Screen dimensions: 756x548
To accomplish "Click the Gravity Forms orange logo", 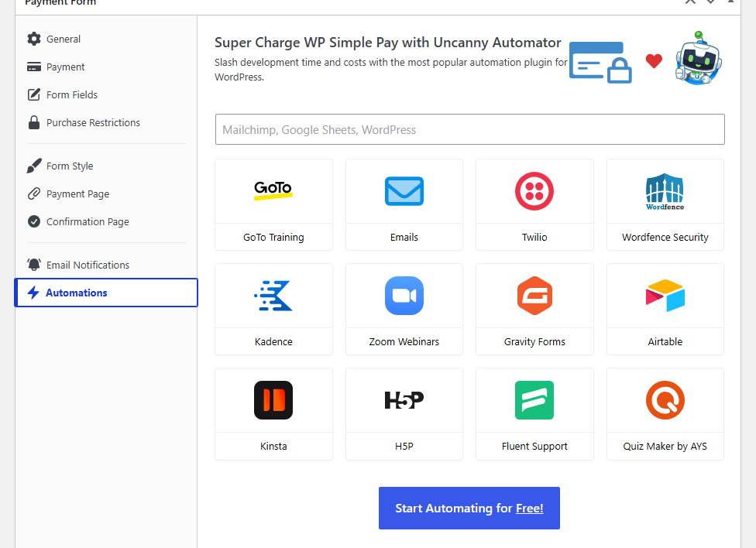I will click(534, 296).
